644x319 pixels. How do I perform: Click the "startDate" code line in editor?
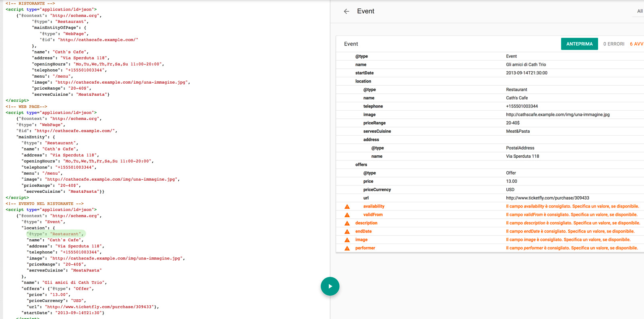tap(63, 313)
